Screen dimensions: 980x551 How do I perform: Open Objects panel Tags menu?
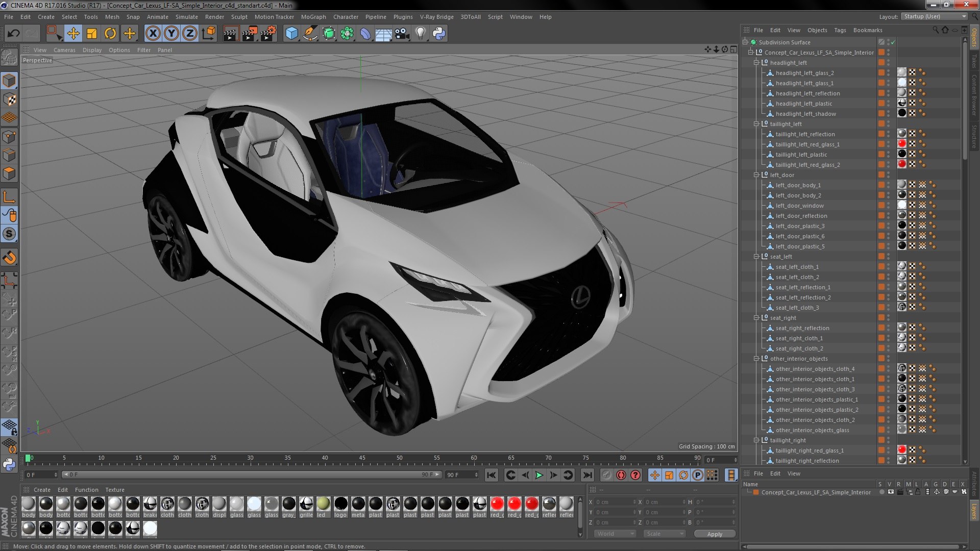coord(840,30)
